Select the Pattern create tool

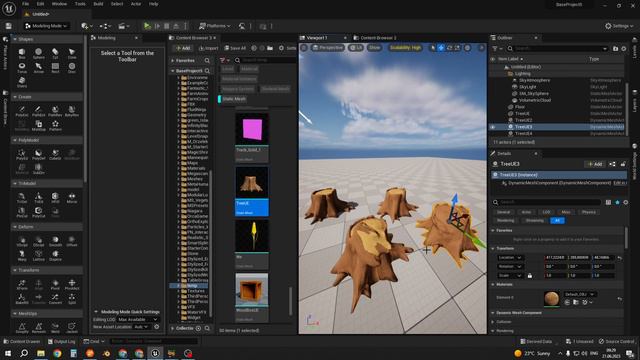(55, 125)
